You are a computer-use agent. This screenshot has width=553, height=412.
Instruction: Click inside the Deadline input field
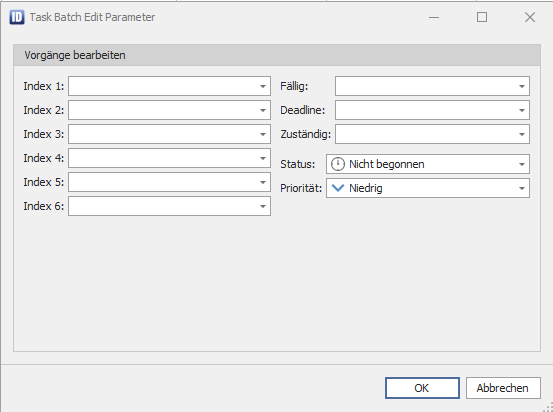pos(432,110)
